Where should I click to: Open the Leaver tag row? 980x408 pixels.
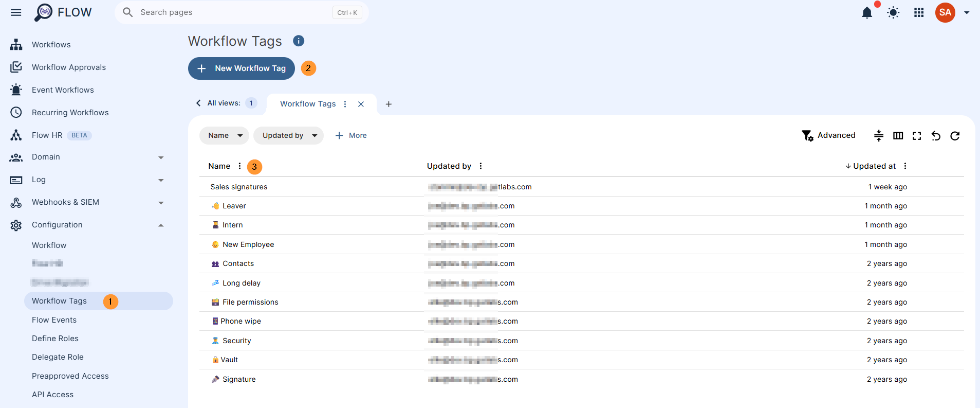[x=581, y=206]
